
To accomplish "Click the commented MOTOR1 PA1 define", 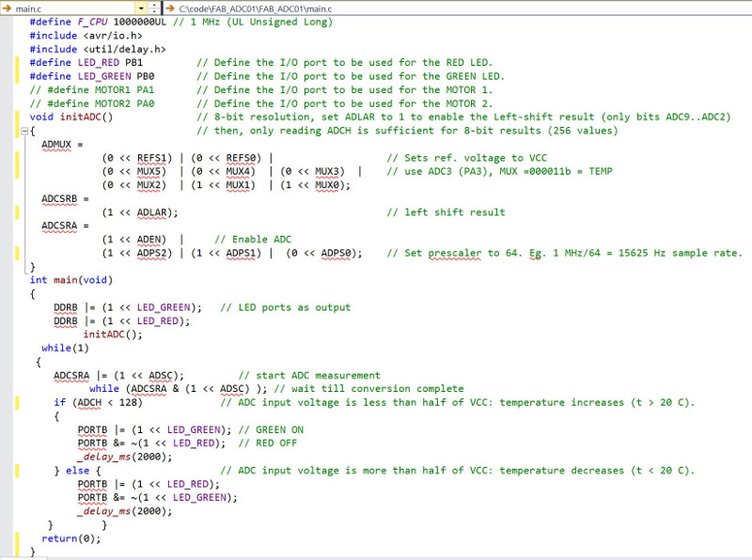I will coord(91,89).
